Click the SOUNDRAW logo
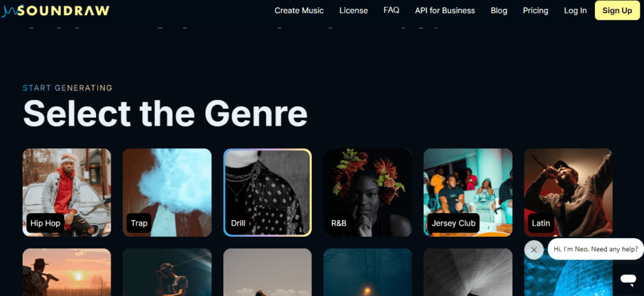This screenshot has height=296, width=644. click(56, 11)
